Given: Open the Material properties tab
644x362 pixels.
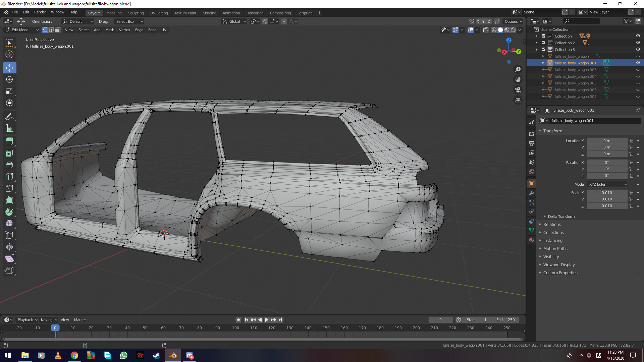Looking at the screenshot, I should click(532, 240).
